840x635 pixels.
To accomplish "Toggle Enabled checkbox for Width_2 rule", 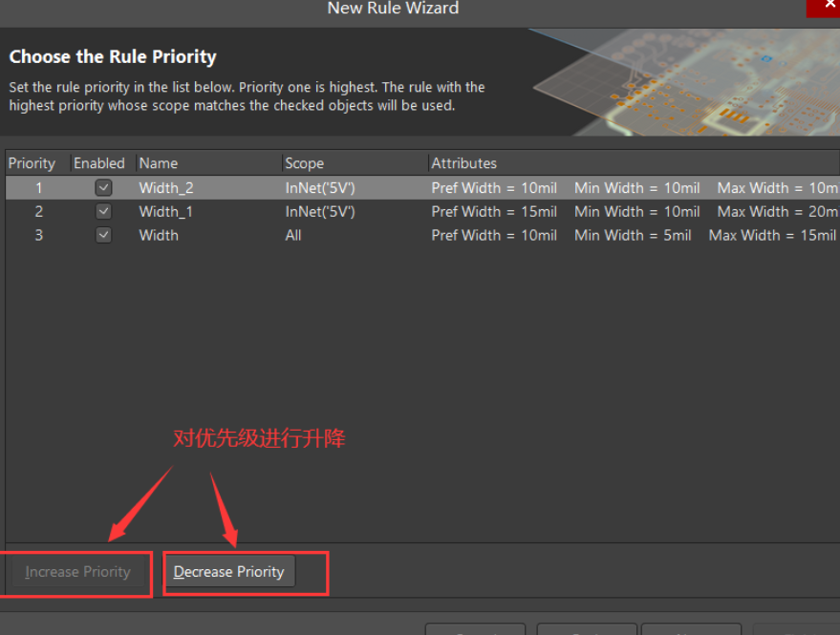I will pos(103,187).
